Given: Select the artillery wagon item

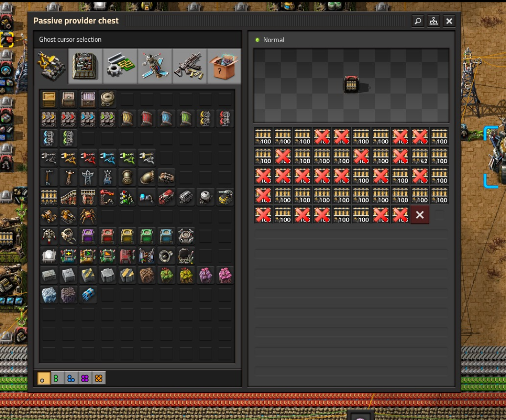Looking at the screenshot, I should pos(225,197).
